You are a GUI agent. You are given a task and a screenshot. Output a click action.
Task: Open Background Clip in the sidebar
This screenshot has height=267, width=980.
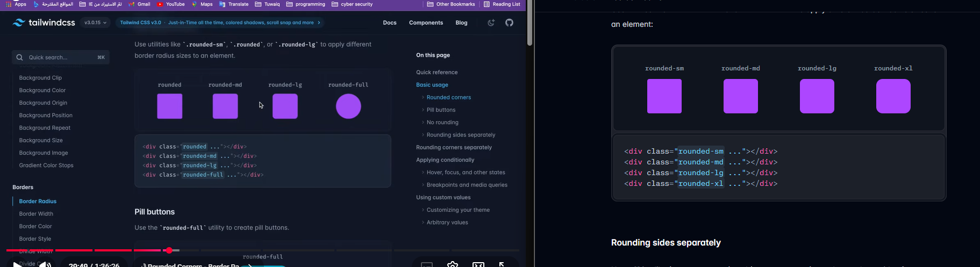pos(40,78)
